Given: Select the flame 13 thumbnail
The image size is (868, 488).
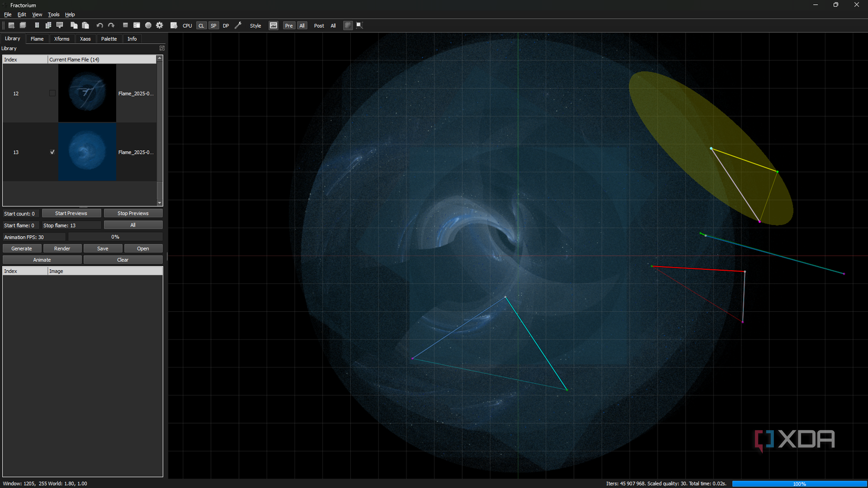Looking at the screenshot, I should pos(87,152).
